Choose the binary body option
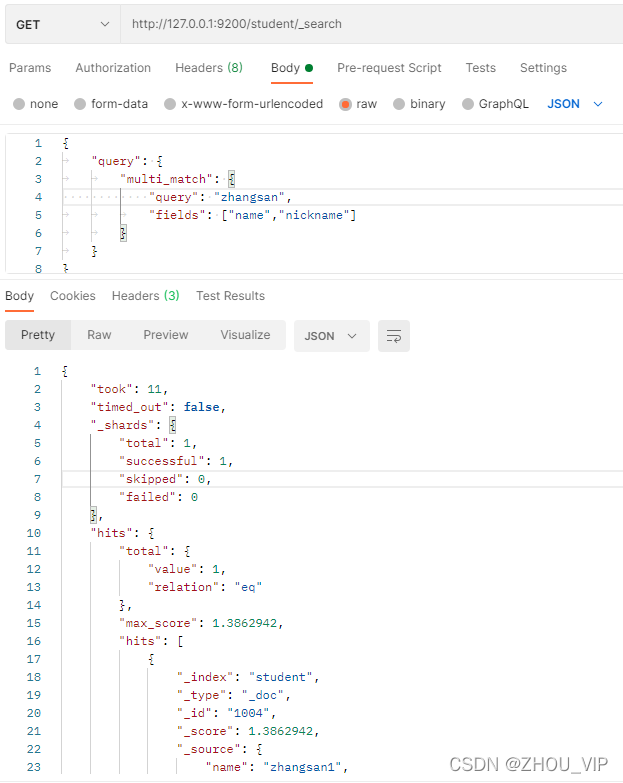Viewport: 623px width, 783px height. [x=419, y=104]
